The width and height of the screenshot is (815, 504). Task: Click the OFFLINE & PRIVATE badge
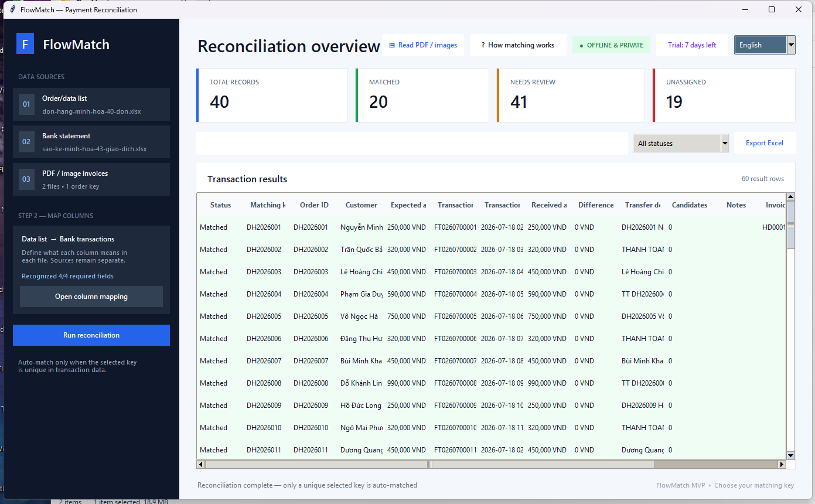(x=611, y=45)
